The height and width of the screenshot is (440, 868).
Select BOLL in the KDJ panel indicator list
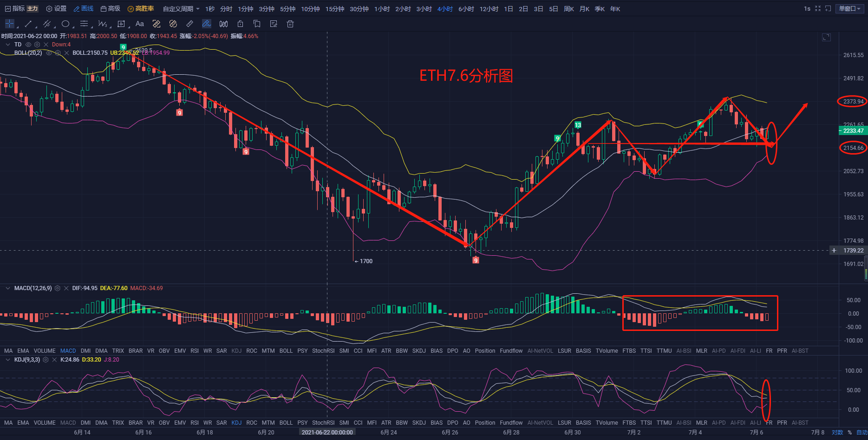coord(286,423)
